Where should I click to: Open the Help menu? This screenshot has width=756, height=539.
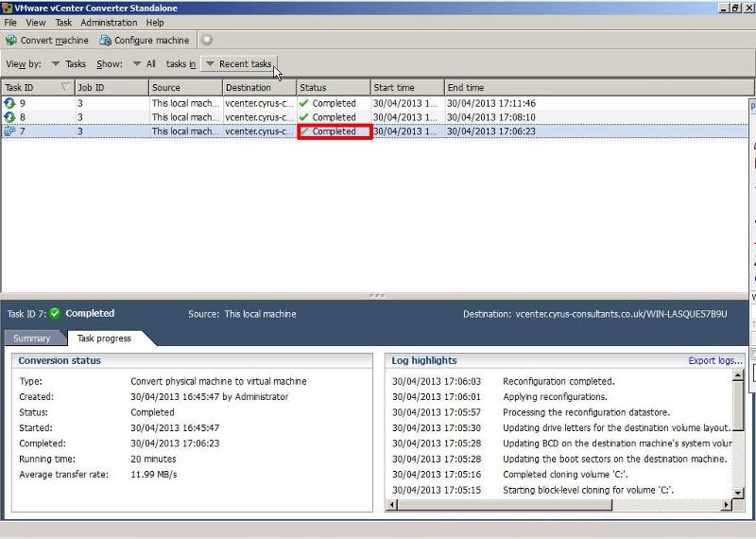coord(155,23)
